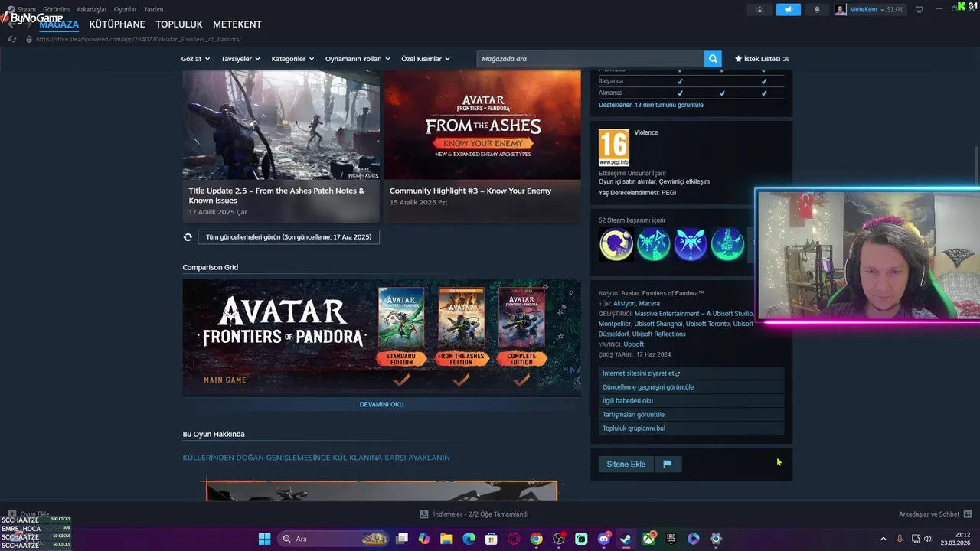Viewport: 980px width, 551px height.
Task: Click the Macera genre link
Action: [649, 304]
